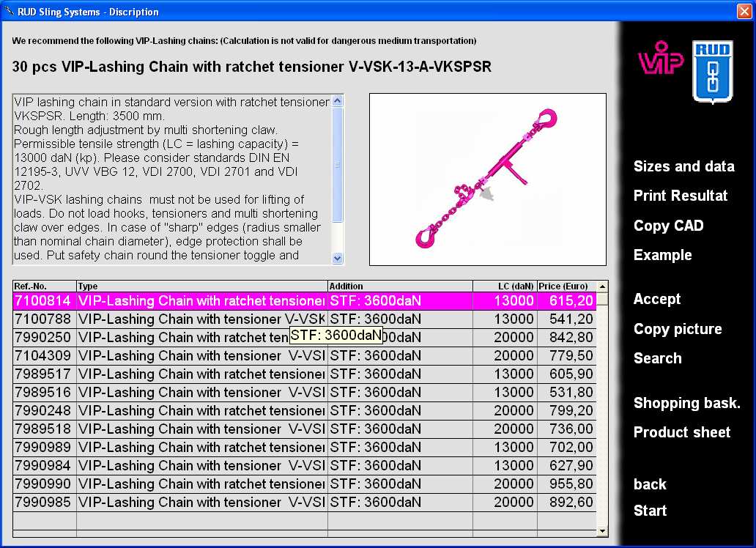Click the Type column header

pos(202,286)
